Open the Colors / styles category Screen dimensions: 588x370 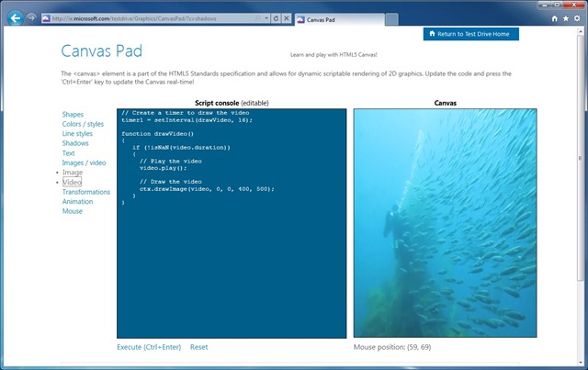83,124
